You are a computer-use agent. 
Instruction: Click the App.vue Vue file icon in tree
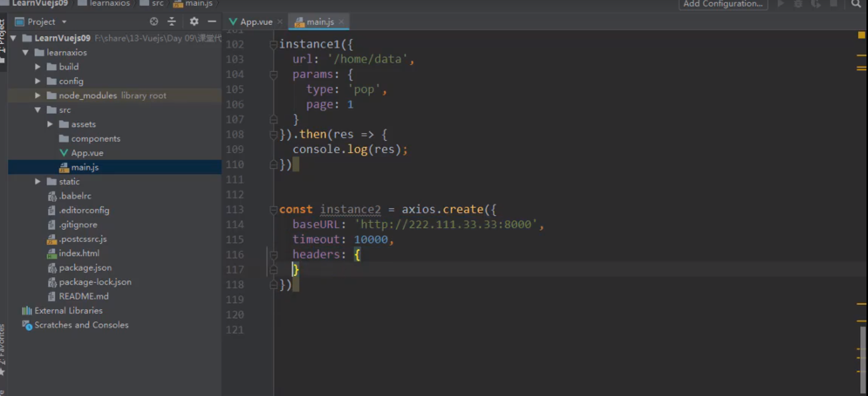point(64,153)
